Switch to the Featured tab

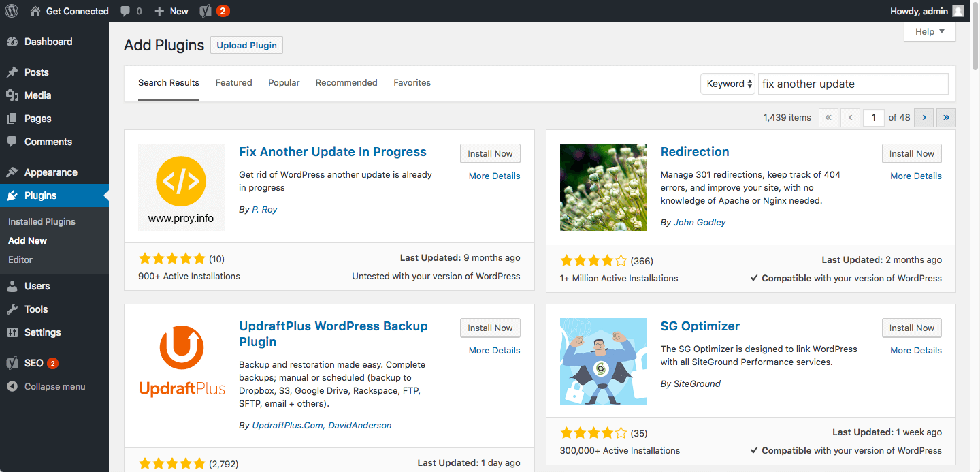[x=234, y=83]
